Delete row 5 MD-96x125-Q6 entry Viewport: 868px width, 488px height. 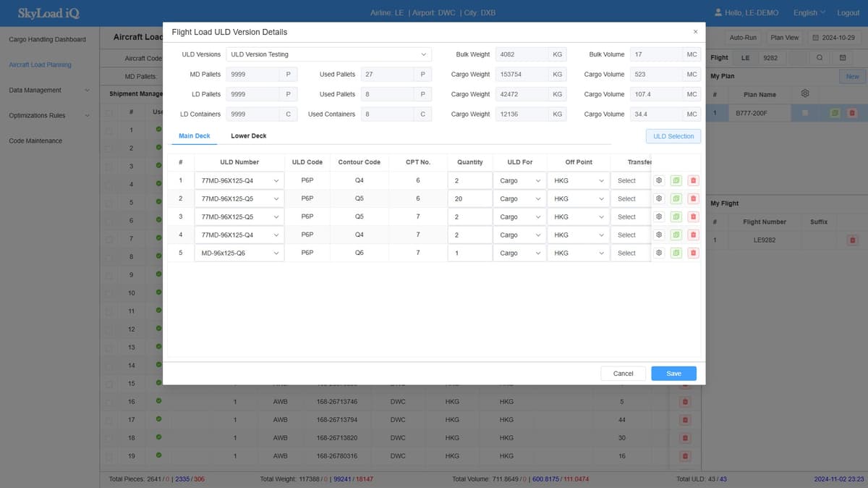point(693,253)
